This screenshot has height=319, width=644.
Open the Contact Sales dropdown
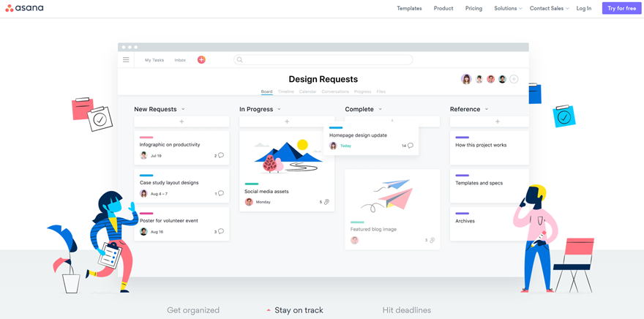[x=549, y=8]
